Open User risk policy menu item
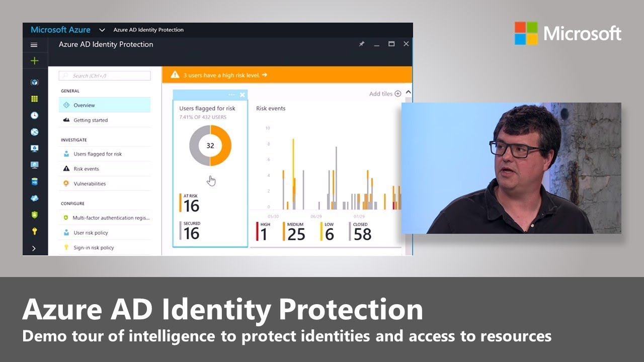Image resolution: width=644 pixels, height=362 pixels. point(105,233)
